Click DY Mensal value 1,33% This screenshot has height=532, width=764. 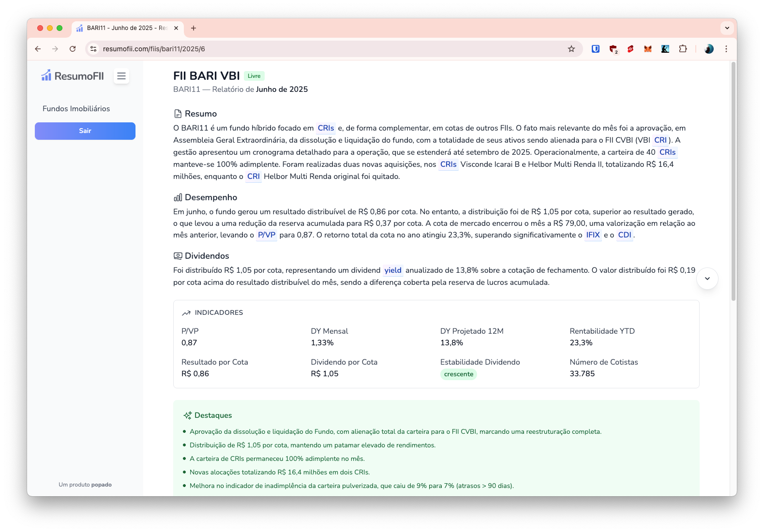(x=322, y=343)
